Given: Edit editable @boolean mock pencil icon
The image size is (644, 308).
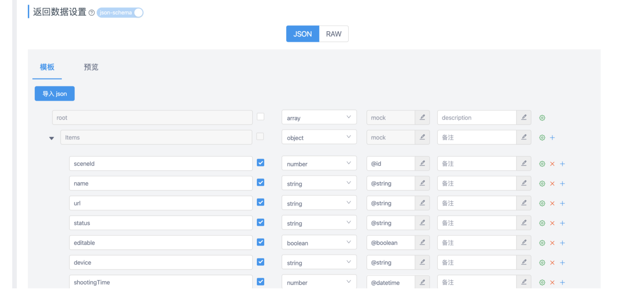Looking at the screenshot, I should tap(422, 242).
